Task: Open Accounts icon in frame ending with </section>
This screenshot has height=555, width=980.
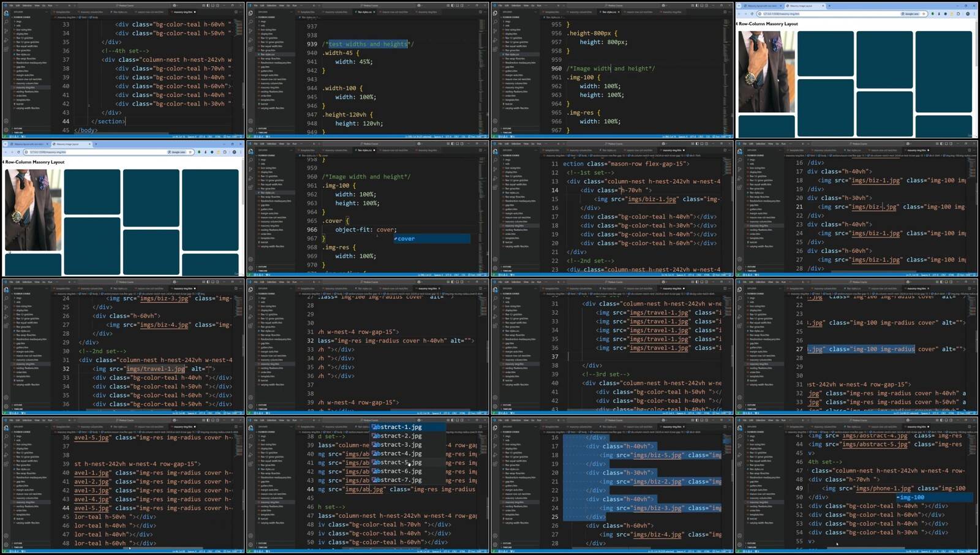Action: point(6,121)
